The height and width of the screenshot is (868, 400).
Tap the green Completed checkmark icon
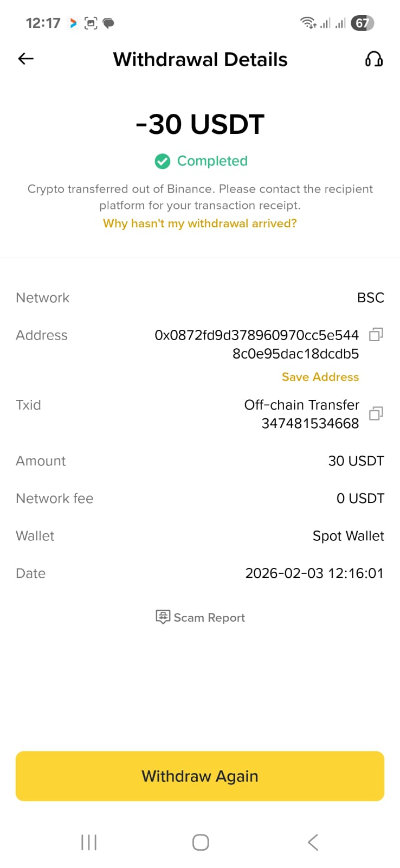click(163, 161)
